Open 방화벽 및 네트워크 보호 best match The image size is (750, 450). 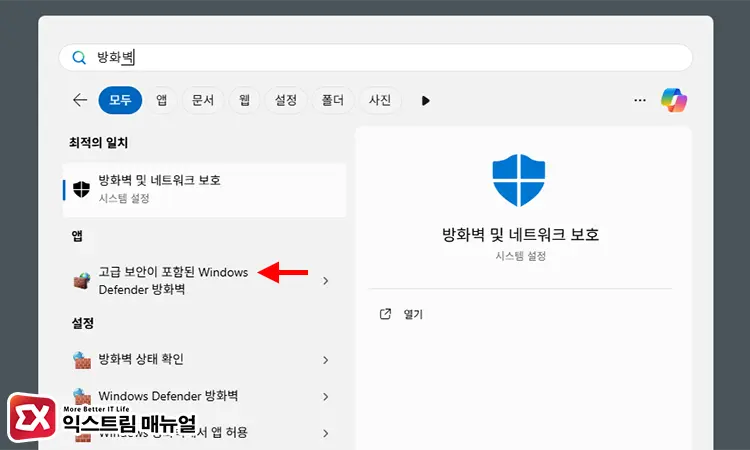(x=204, y=190)
